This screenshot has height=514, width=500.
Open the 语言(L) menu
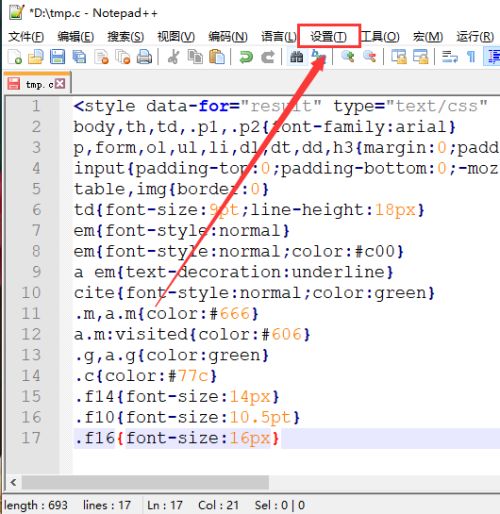279,37
